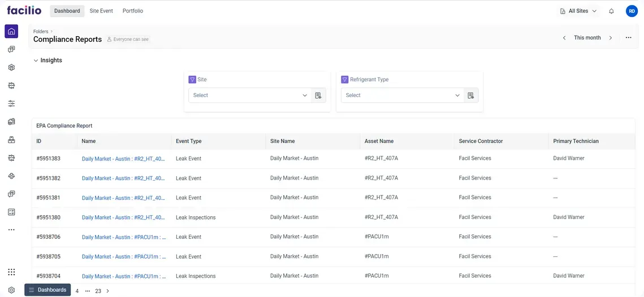
Task: Open the Dashboards button
Action: (47, 290)
